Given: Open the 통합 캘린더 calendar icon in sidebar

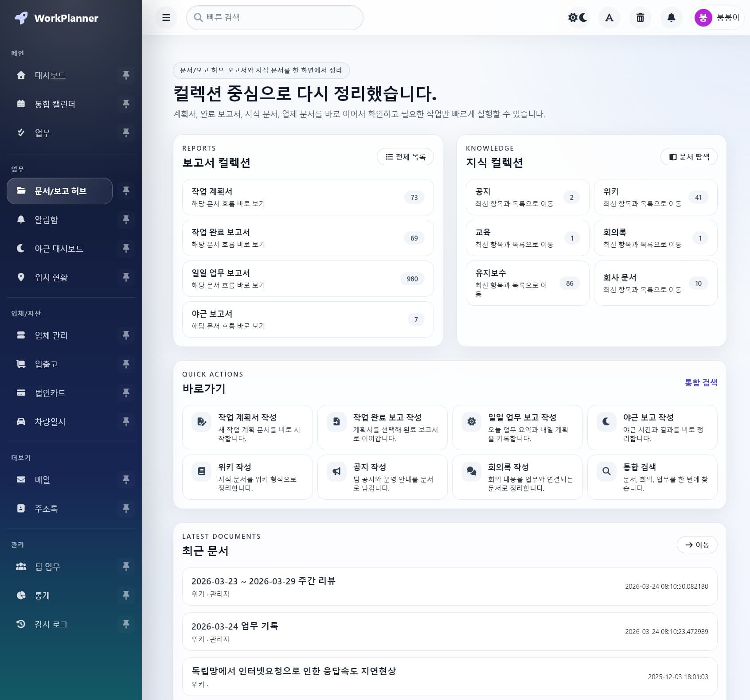Looking at the screenshot, I should pos(21,104).
